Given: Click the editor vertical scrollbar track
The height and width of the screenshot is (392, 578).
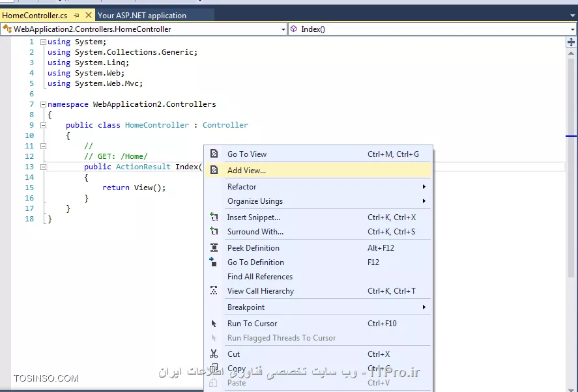Looking at the screenshot, I should [571, 221].
